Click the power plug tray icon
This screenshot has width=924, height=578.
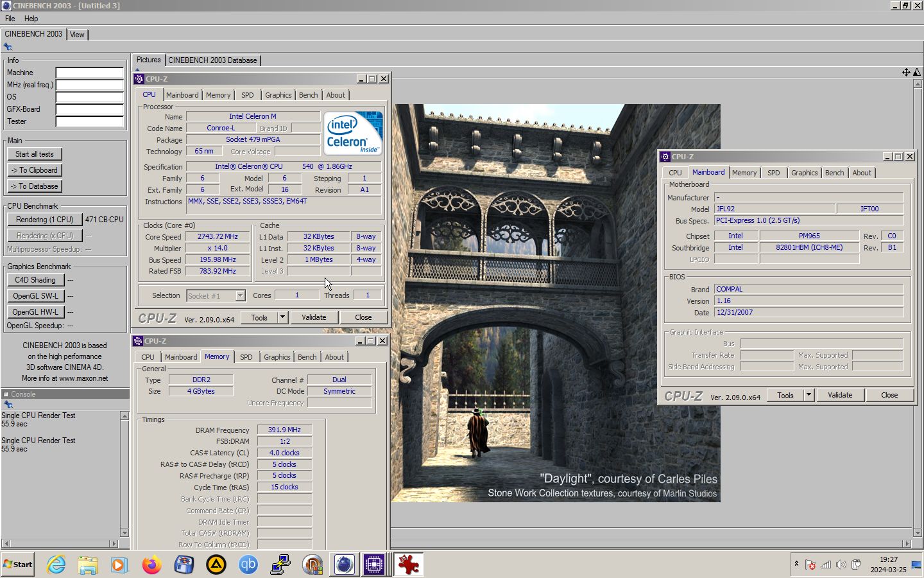pos(856,565)
